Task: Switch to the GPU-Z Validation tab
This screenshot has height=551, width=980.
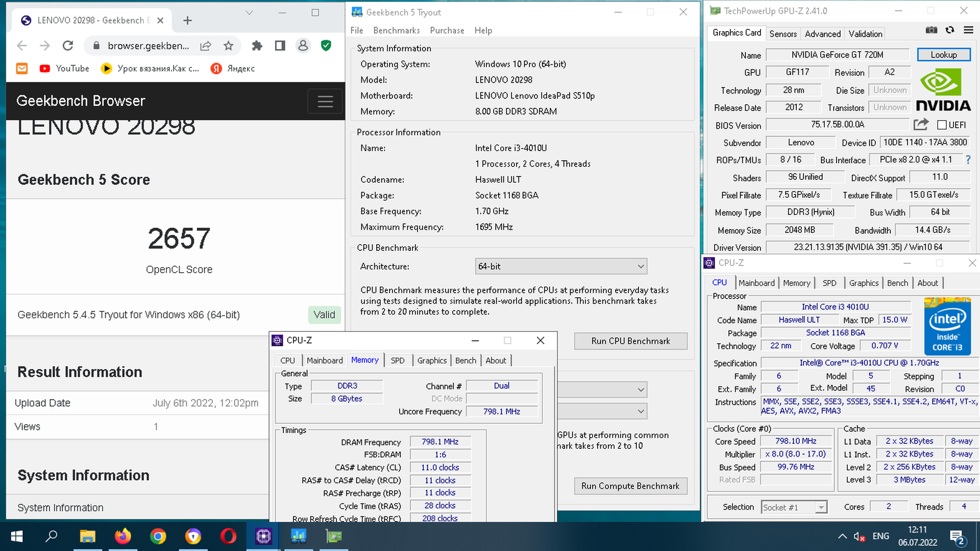Action: point(865,34)
